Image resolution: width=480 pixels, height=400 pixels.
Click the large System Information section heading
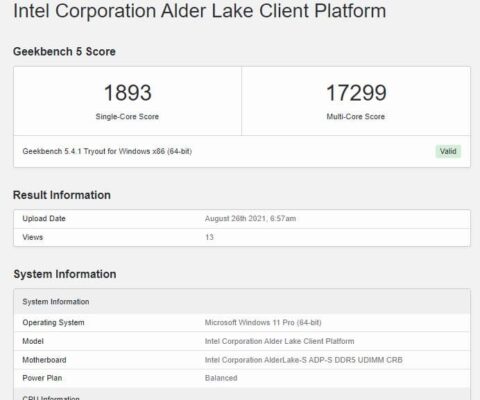click(x=65, y=274)
